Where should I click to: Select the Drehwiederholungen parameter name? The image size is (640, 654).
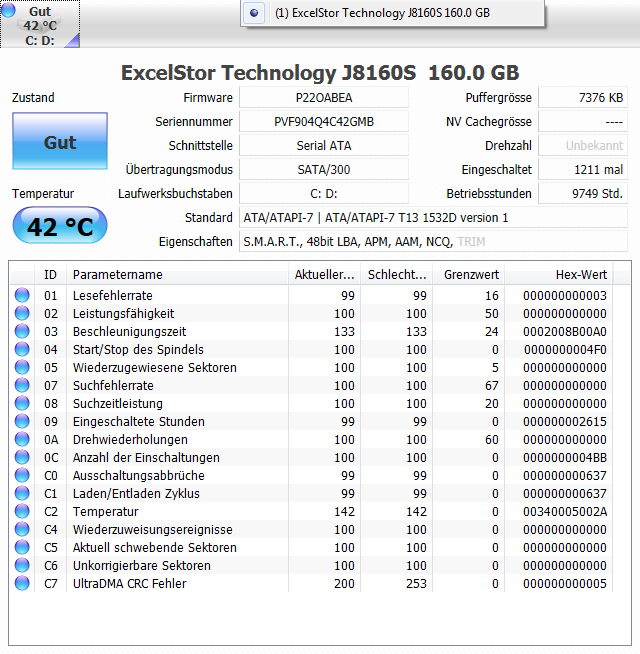(130, 439)
